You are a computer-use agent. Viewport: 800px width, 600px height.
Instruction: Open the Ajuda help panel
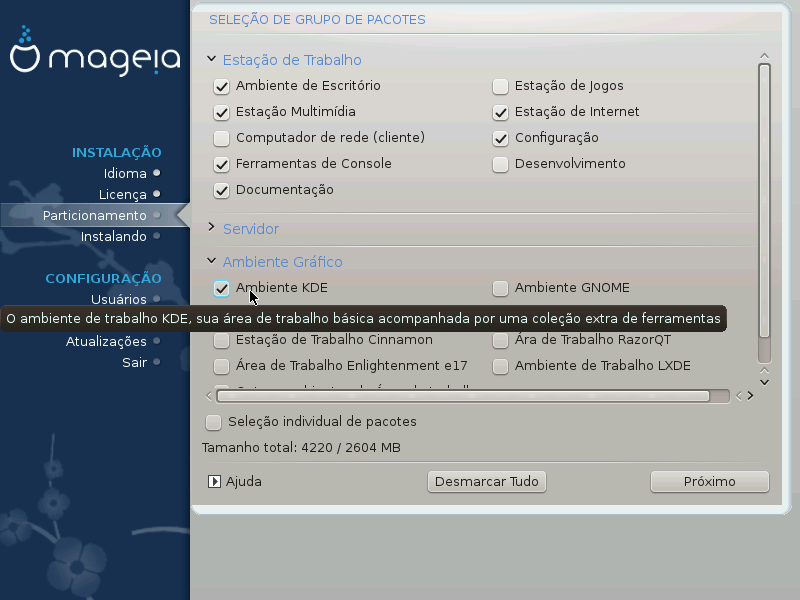point(235,482)
